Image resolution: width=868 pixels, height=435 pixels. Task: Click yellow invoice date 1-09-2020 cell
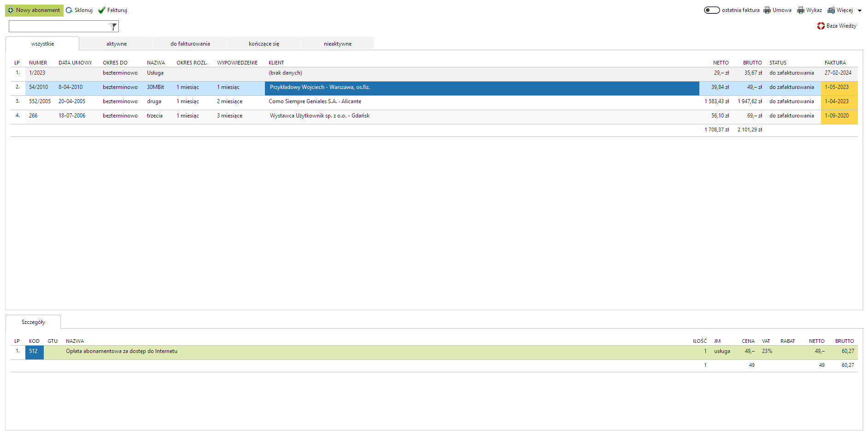click(838, 116)
